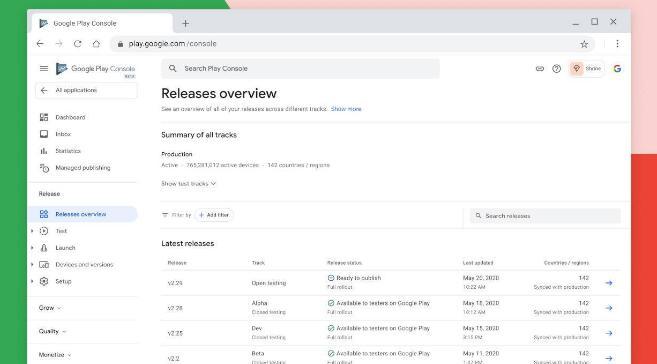Screen dimensions: 657x364
Task: Click the Release column header
Action: 177,263
